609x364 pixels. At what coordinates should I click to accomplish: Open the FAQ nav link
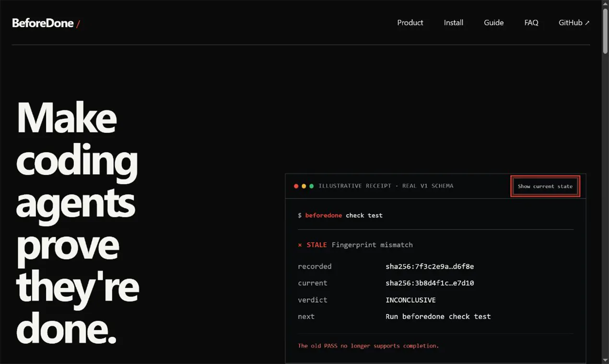(x=531, y=23)
